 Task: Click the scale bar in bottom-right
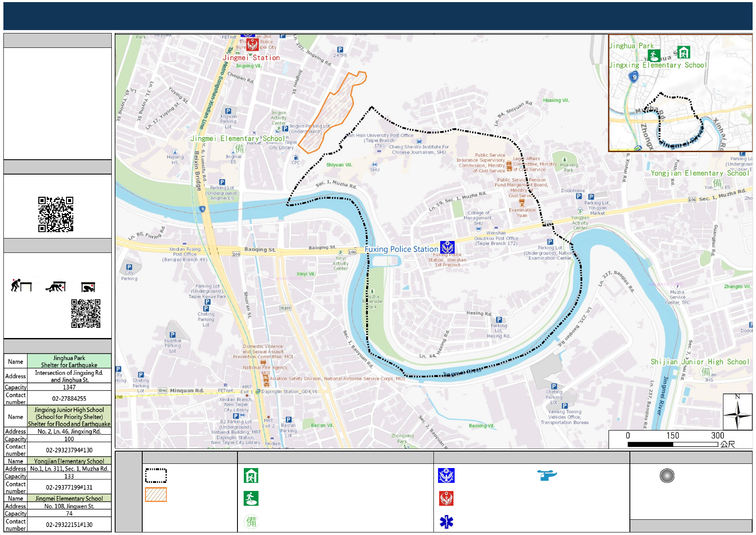coord(673,444)
